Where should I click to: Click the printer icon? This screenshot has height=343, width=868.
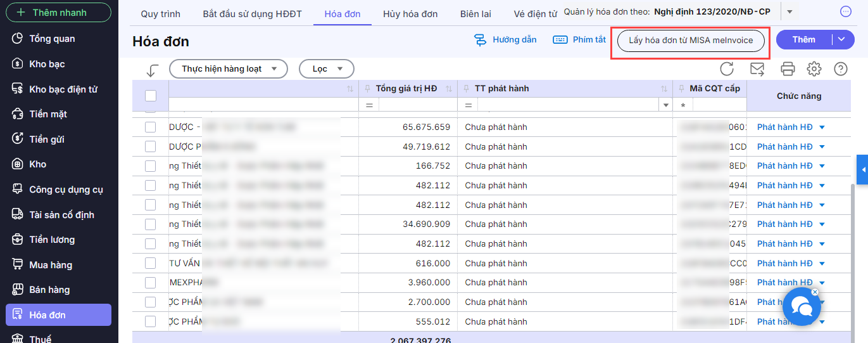point(788,68)
